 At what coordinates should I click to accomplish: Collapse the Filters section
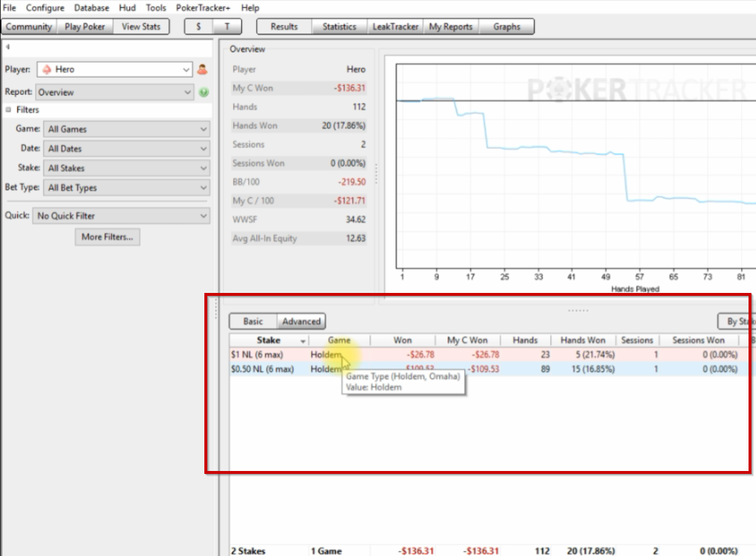[8, 110]
